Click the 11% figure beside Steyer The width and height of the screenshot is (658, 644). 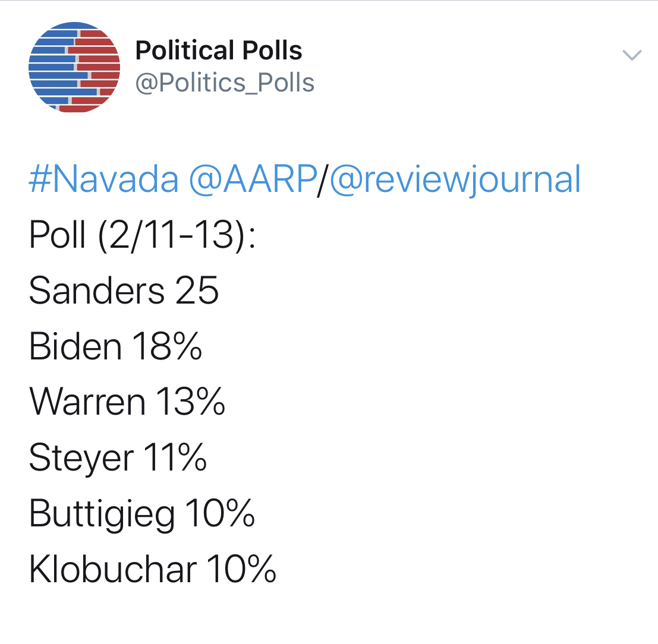click(176, 457)
